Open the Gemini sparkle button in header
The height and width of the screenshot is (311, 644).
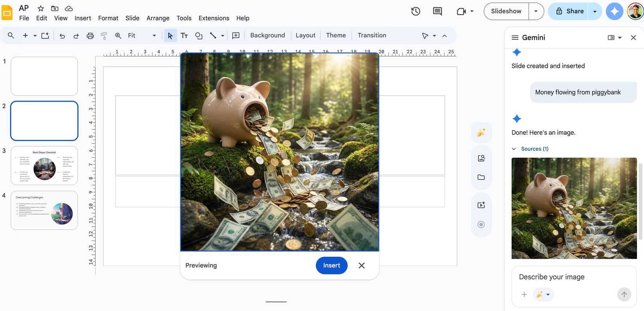tap(614, 11)
